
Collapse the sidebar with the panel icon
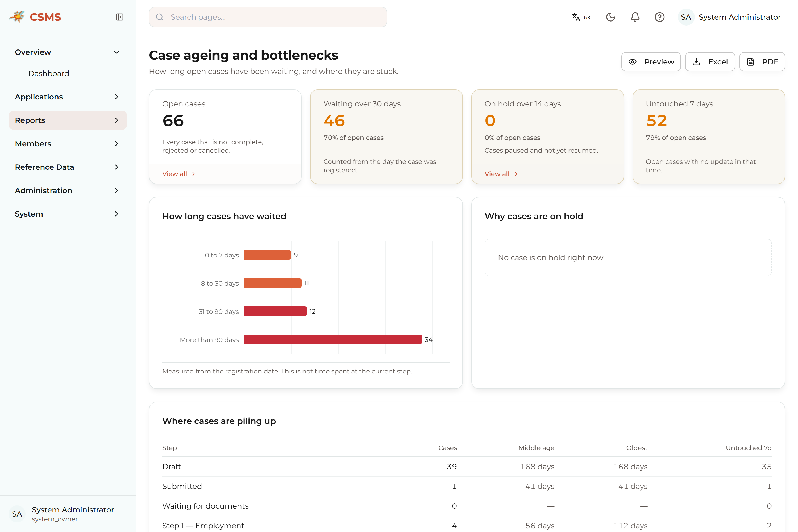[119, 17]
